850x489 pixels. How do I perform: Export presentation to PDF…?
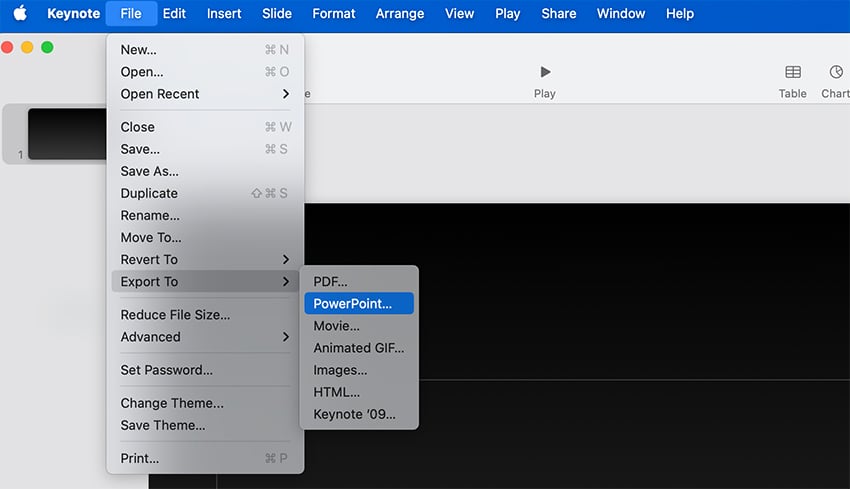point(331,281)
